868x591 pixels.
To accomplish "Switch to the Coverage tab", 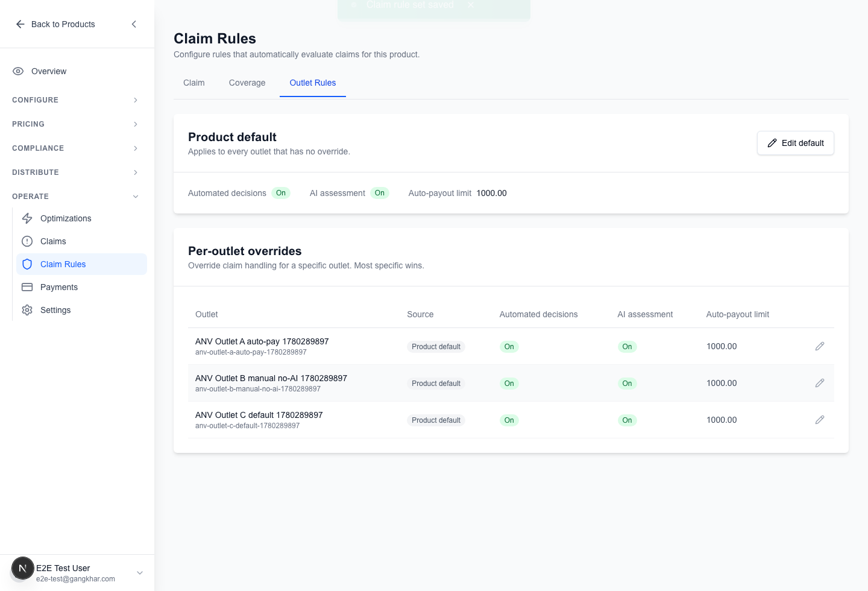I will tap(247, 83).
